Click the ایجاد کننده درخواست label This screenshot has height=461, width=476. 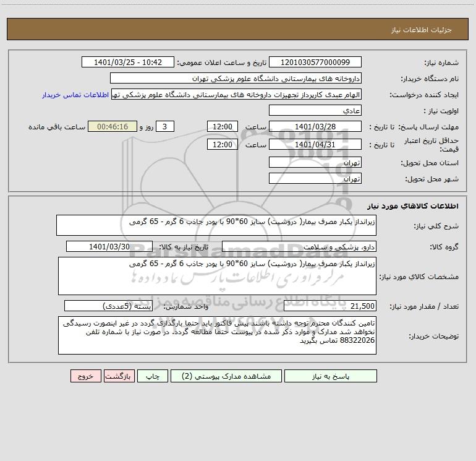(x=425, y=95)
